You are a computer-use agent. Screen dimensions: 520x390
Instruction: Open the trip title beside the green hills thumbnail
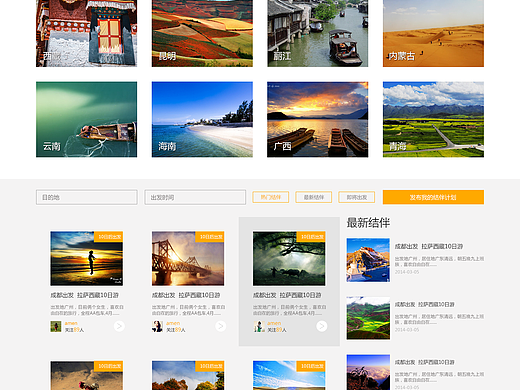425,304
